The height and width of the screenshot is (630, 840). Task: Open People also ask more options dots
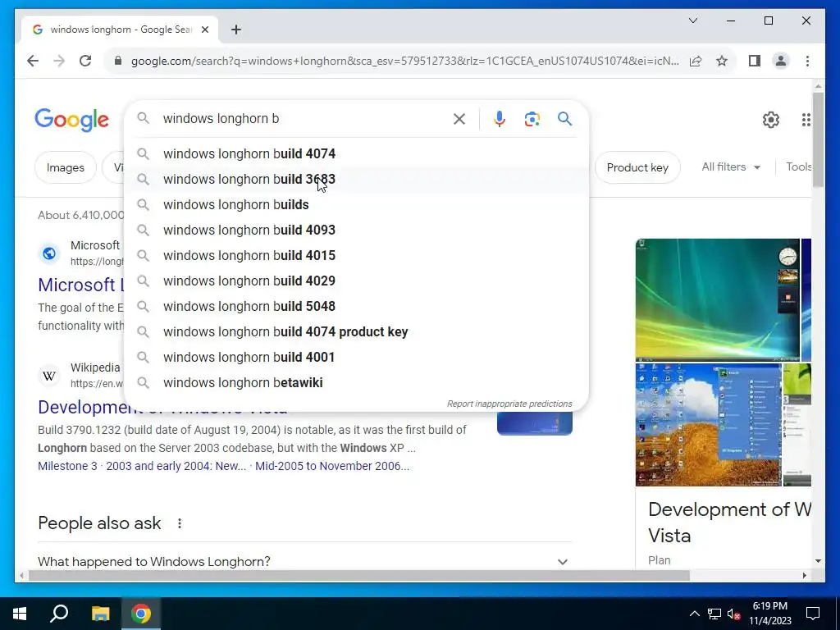[180, 523]
